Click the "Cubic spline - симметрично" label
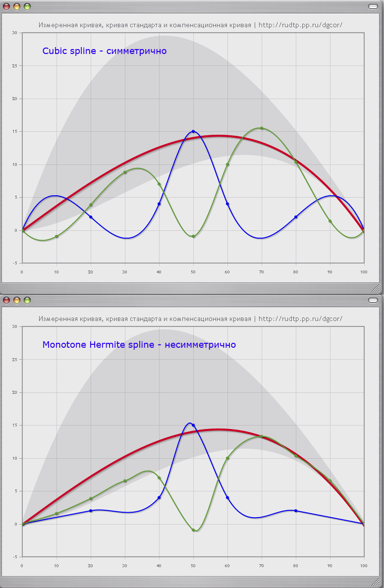The image size is (384, 588). pos(104,51)
